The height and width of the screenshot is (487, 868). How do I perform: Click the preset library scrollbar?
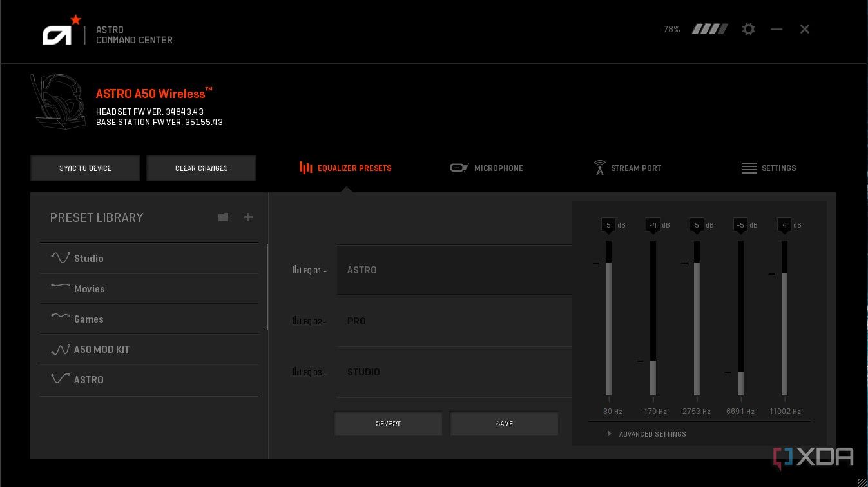pos(267,286)
